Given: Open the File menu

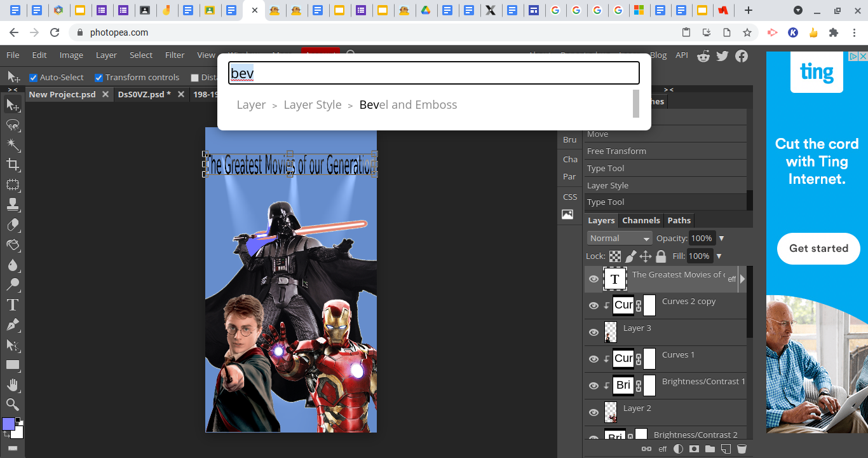Looking at the screenshot, I should click(13, 55).
